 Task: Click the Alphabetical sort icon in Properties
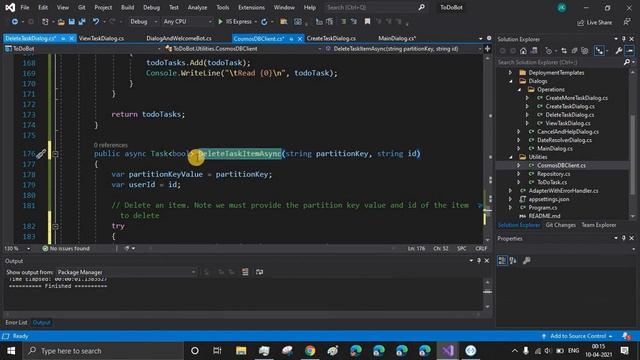pos(513,260)
